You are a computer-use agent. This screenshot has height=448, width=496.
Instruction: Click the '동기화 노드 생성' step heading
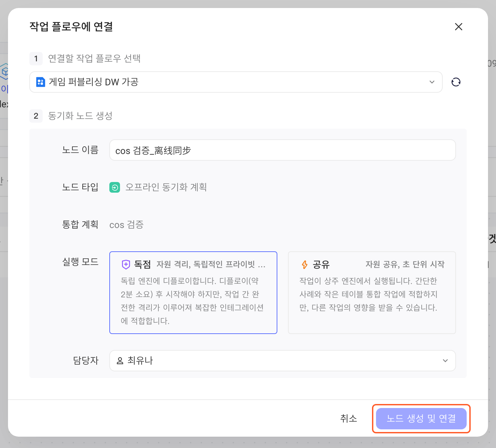click(x=80, y=116)
